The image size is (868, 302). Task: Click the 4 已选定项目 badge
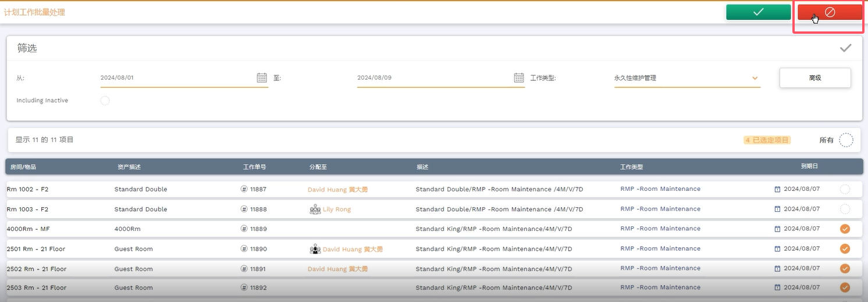[x=767, y=140]
